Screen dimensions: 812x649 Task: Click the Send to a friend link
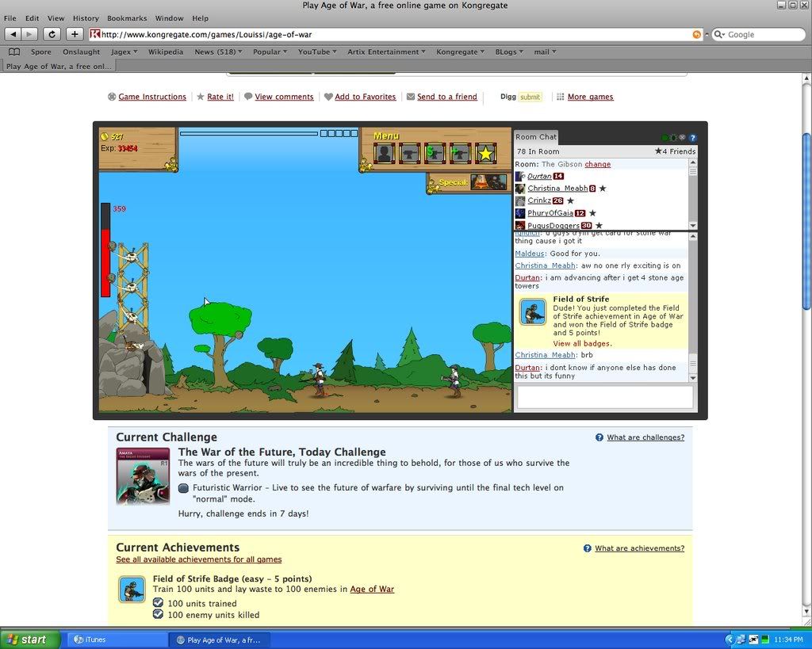(447, 97)
